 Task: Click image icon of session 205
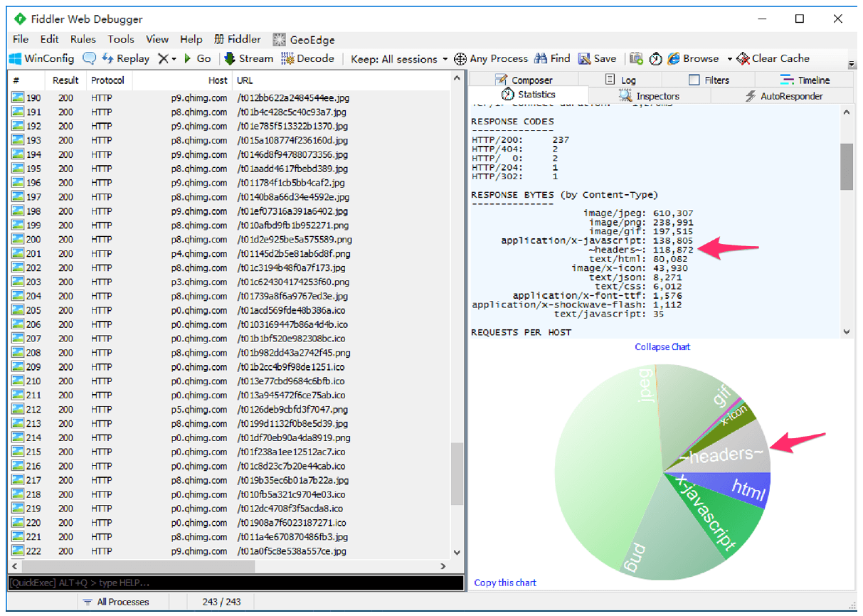[18, 310]
